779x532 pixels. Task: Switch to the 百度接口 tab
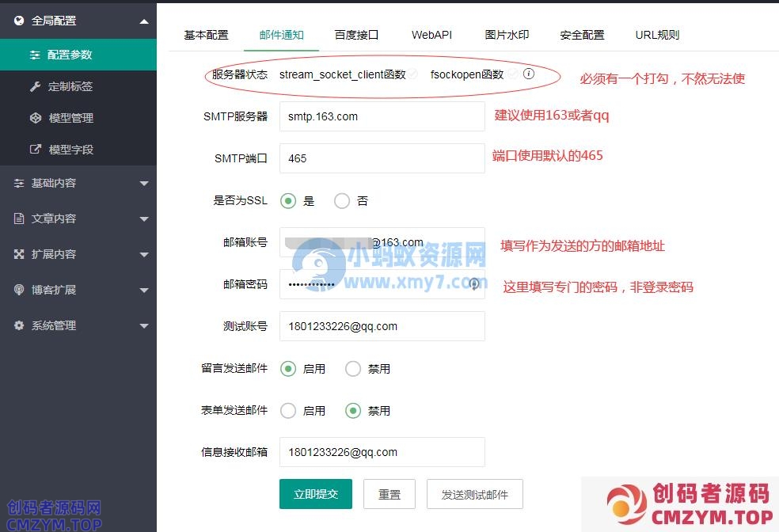click(356, 35)
